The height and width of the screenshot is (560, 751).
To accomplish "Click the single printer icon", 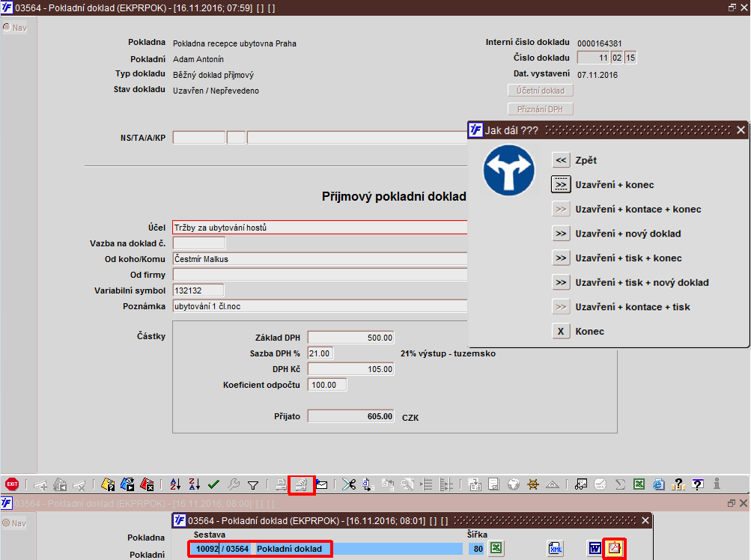I will click(x=281, y=485).
